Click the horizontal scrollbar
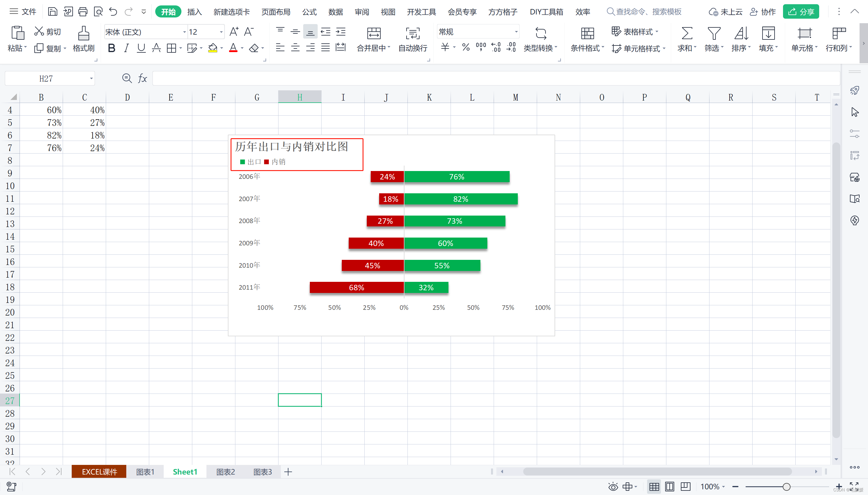Image resolution: width=868 pixels, height=495 pixels. pyautogui.click(x=657, y=472)
